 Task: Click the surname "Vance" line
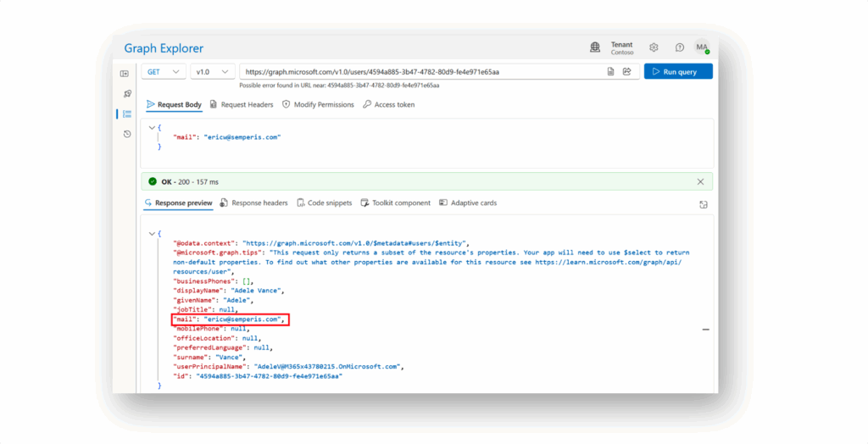(209, 358)
